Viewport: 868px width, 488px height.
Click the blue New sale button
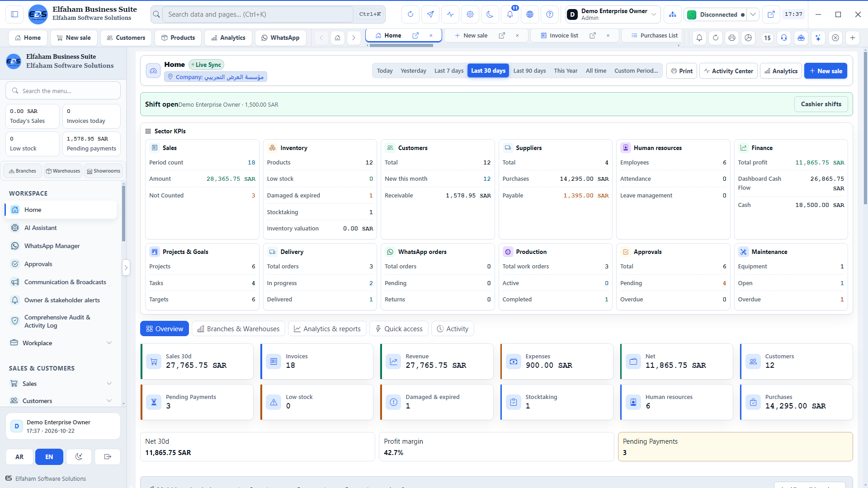pyautogui.click(x=826, y=71)
